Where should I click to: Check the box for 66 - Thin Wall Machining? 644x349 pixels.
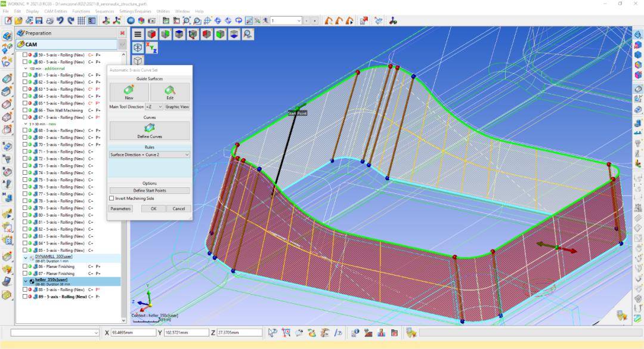click(25, 110)
